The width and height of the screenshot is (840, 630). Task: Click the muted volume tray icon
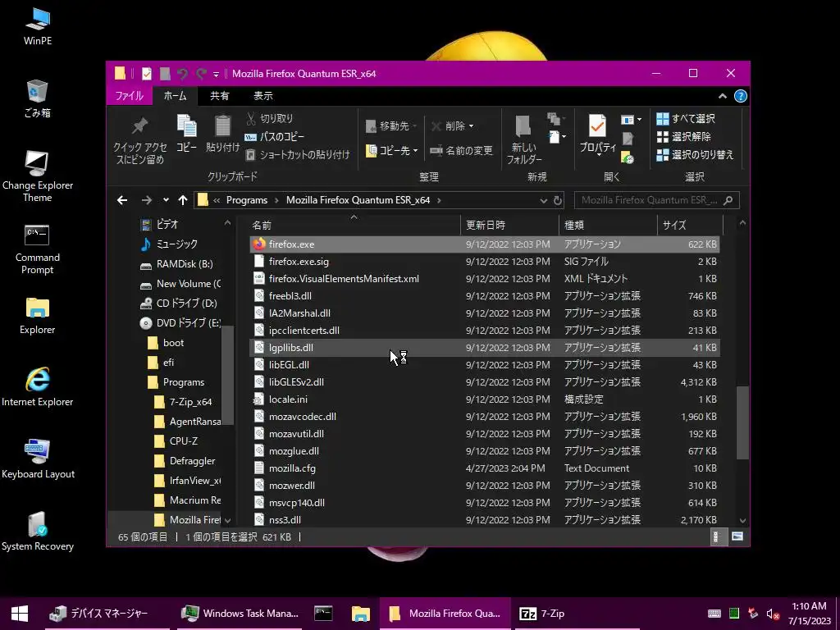772,614
